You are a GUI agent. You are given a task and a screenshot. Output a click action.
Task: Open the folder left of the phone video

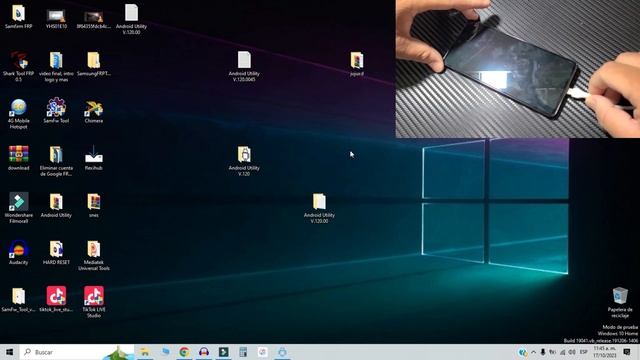click(x=357, y=64)
